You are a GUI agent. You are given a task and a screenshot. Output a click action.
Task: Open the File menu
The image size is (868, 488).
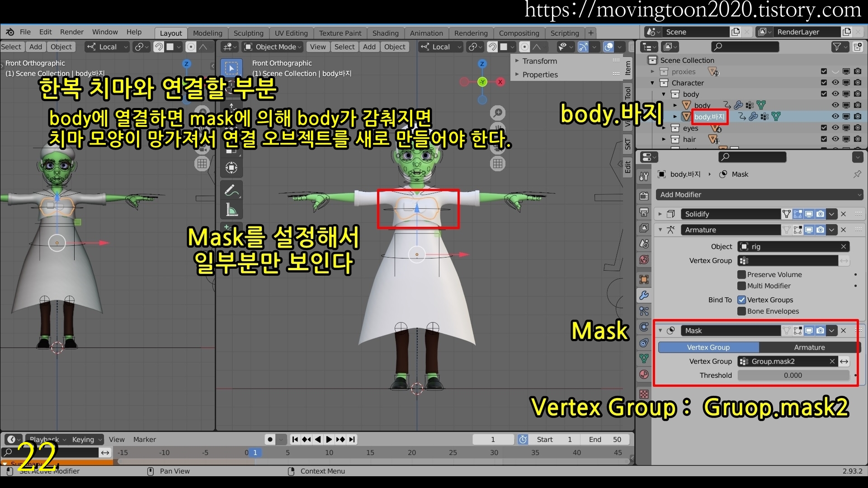(x=25, y=32)
